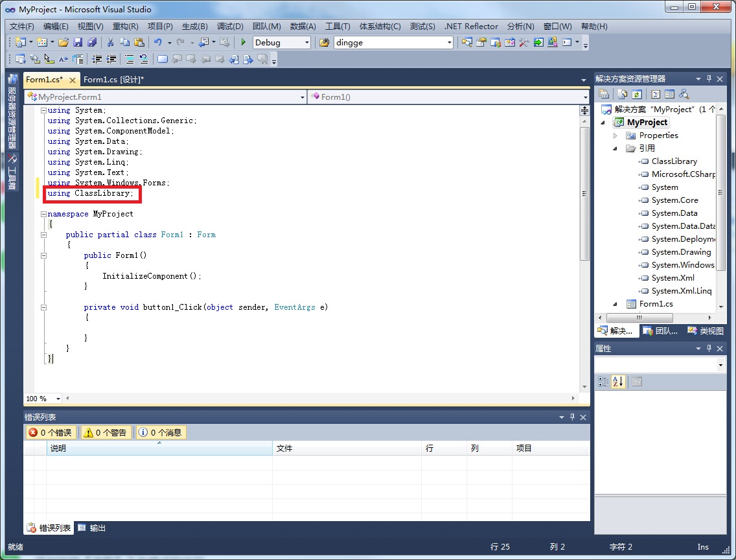Click the Uncomment selected lines icon

click(144, 59)
